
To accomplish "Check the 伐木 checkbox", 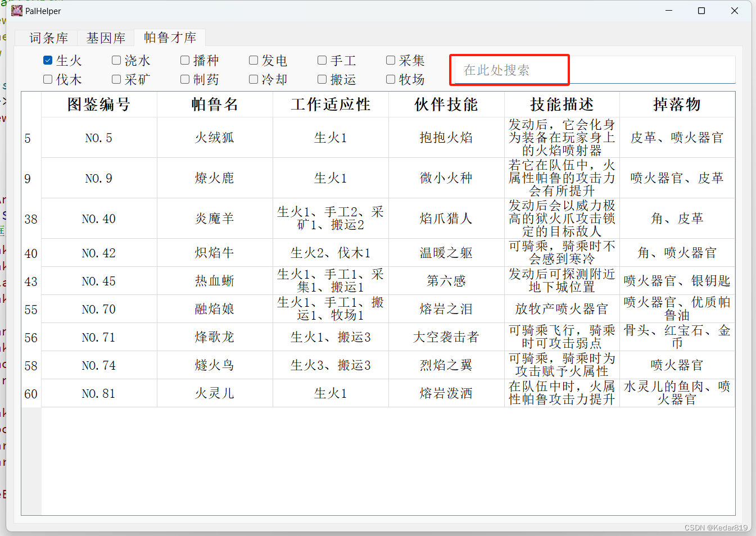I will pos(48,79).
